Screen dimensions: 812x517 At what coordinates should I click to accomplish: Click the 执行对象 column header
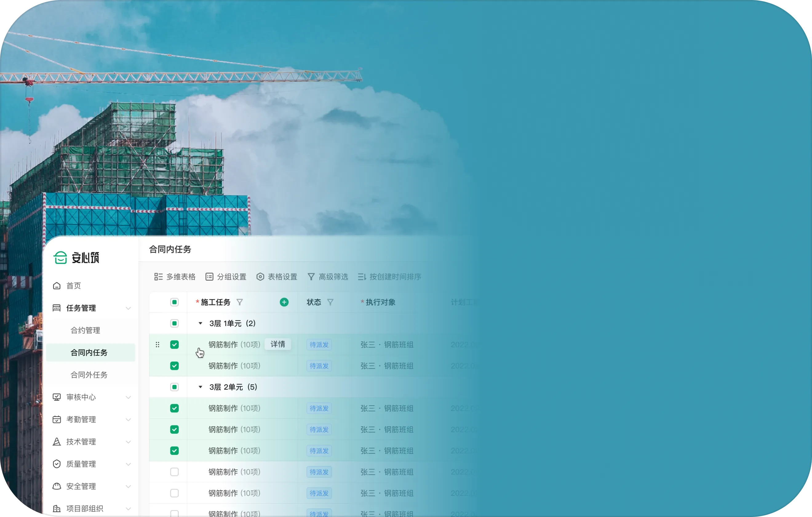380,302
